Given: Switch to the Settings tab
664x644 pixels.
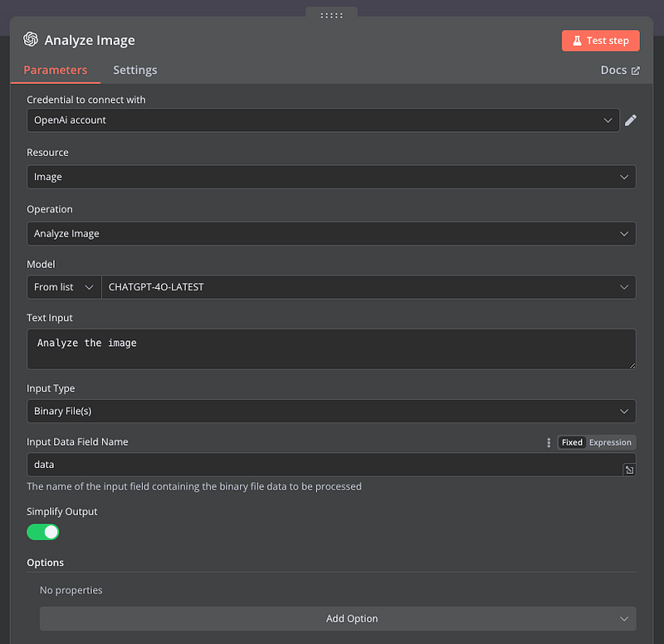Looking at the screenshot, I should [134, 71].
